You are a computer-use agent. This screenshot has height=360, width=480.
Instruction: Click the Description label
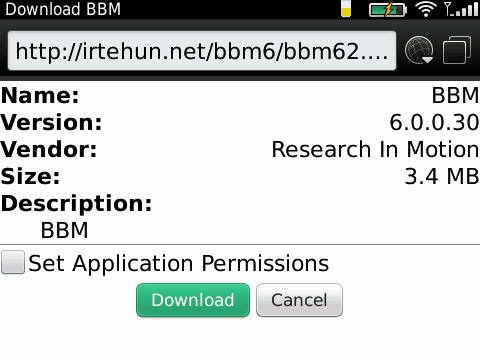76,203
